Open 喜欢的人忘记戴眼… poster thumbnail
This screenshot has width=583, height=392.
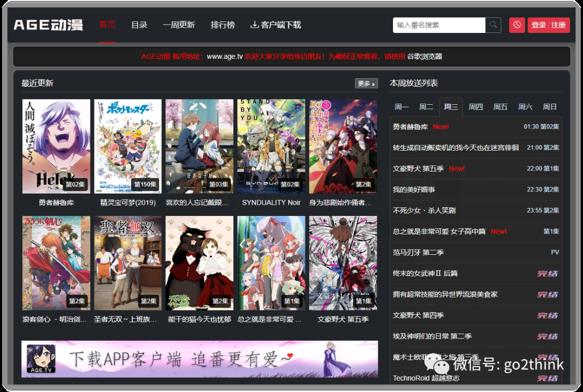pyautogui.click(x=200, y=146)
